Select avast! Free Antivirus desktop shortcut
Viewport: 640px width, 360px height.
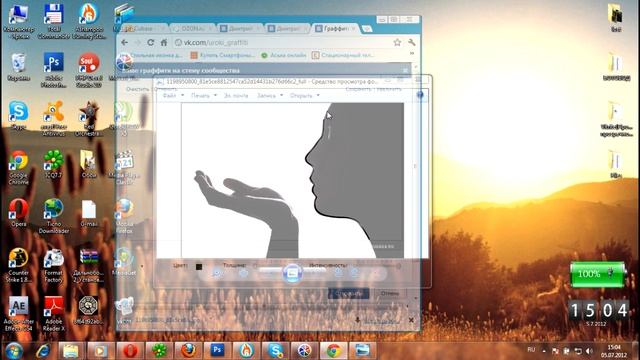(x=53, y=119)
